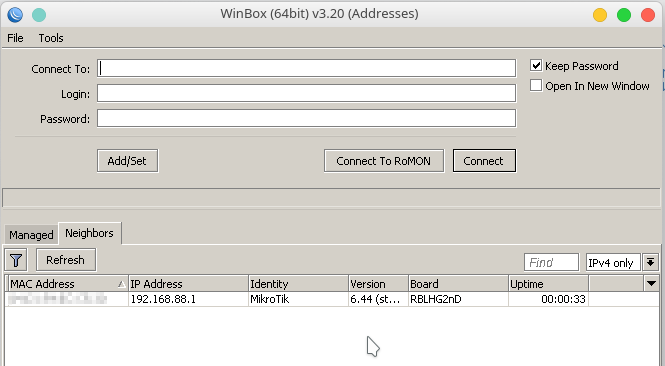Viewport: 665px width, 366px height.
Task: Click the WinBox moon logo icon
Action: point(15,15)
